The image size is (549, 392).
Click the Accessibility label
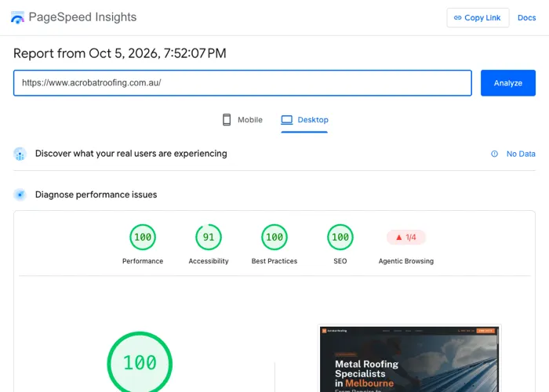click(209, 261)
